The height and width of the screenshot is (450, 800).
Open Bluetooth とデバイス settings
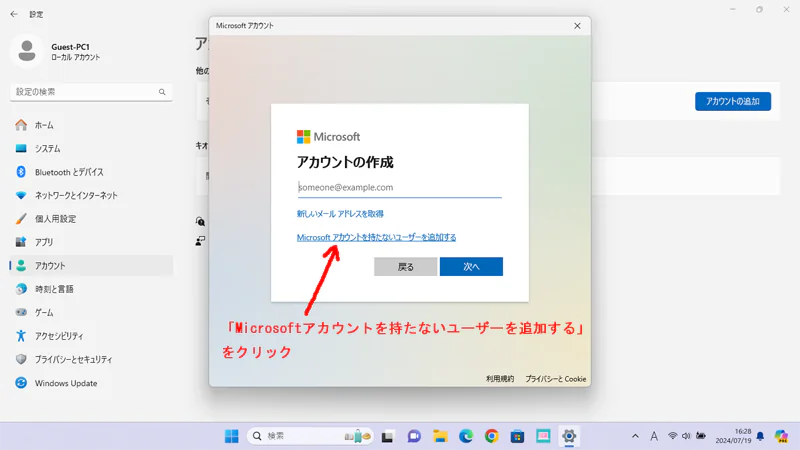click(91, 172)
